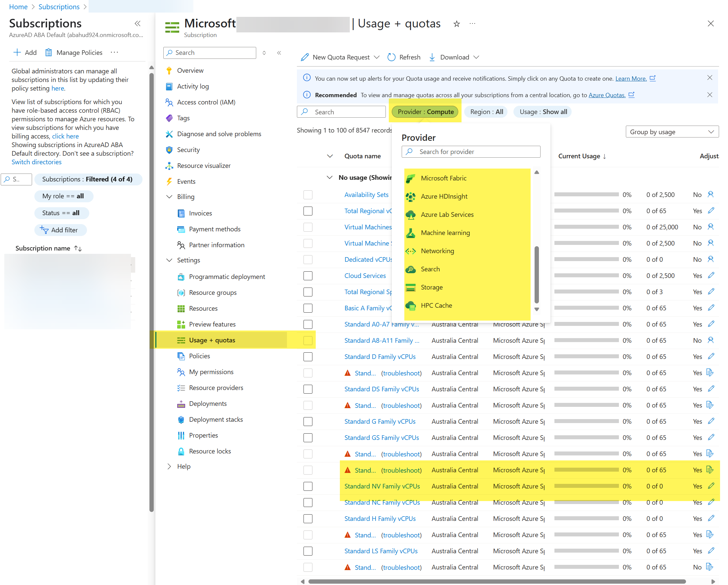Check the Standard H Family vCPUs checkbox
This screenshot has width=728, height=585.
point(307,519)
